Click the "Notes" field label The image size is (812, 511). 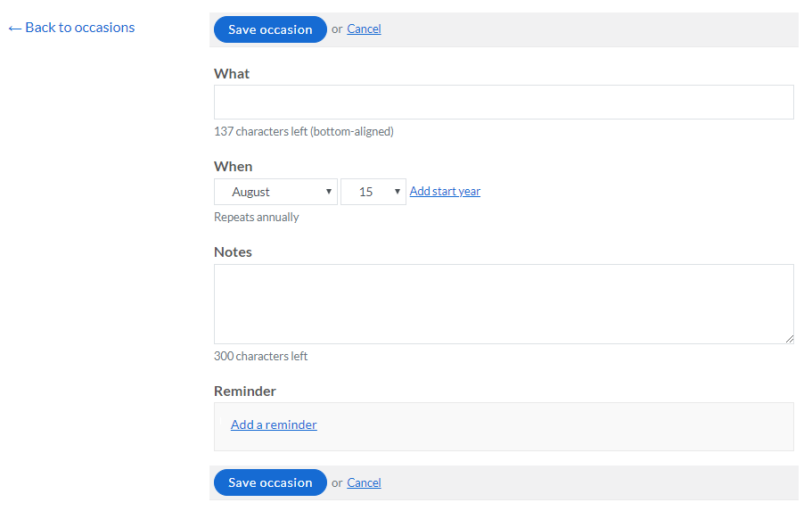point(233,252)
